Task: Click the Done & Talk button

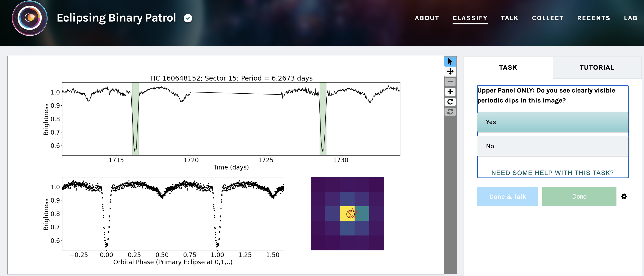Action: click(x=507, y=197)
